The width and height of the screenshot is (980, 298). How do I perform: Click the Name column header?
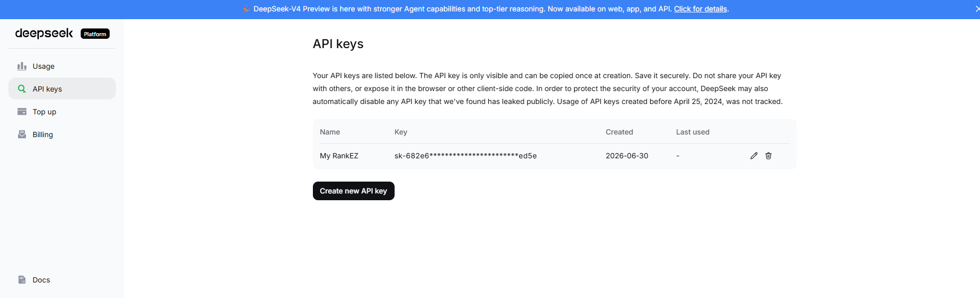[330, 132]
